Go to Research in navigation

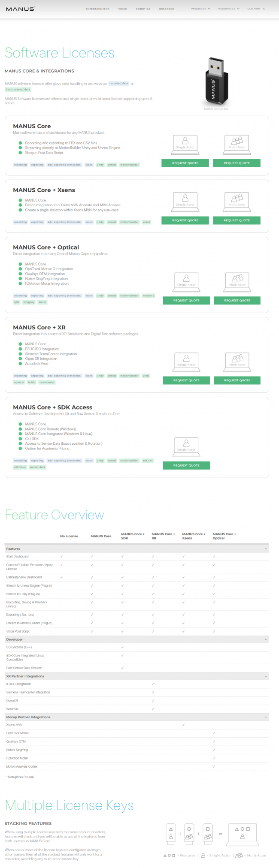[x=167, y=9]
